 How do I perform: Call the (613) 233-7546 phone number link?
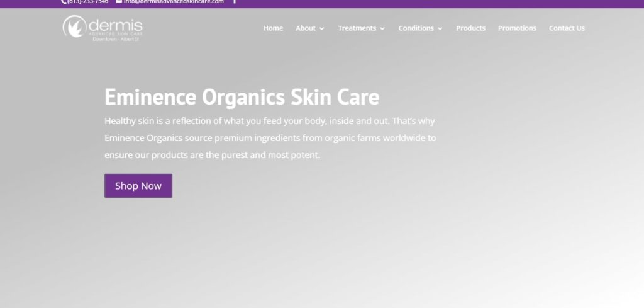(x=85, y=2)
